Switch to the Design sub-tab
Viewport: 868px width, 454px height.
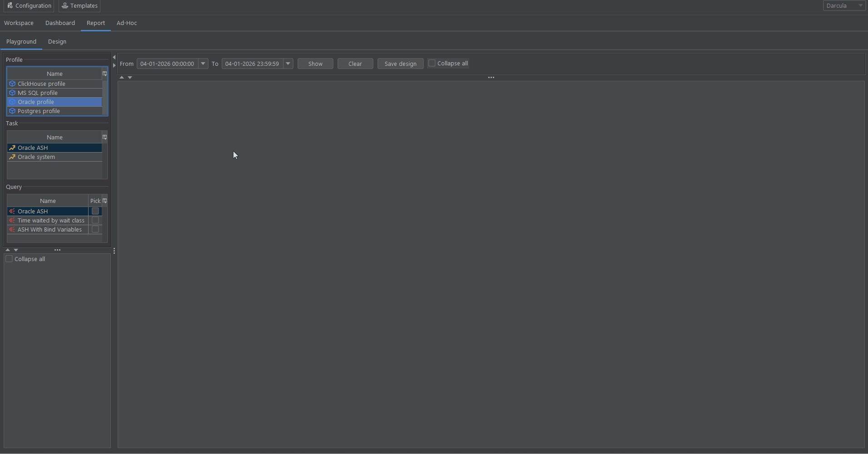click(57, 42)
